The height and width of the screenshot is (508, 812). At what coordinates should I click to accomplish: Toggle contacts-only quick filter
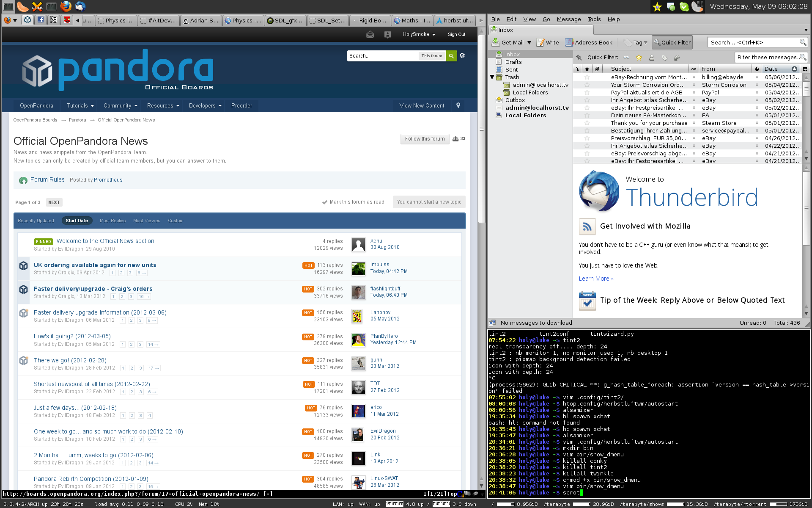pos(652,57)
